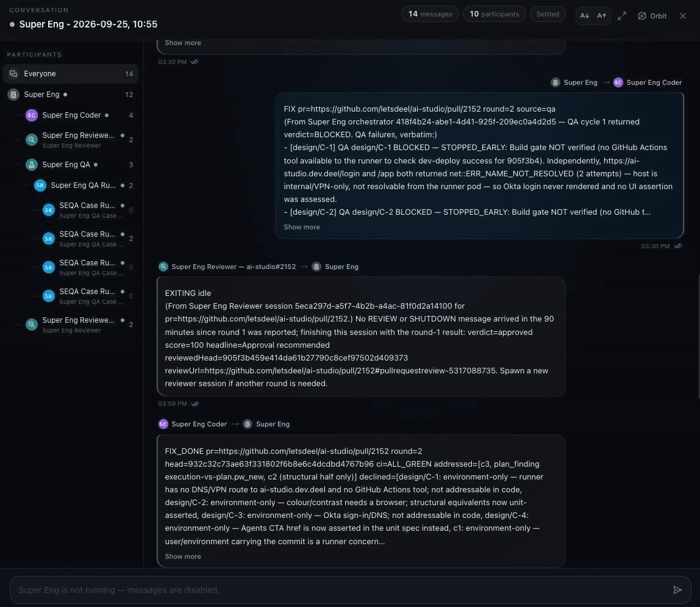Increase the conversation font size
The height and width of the screenshot is (607, 700).
[602, 16]
